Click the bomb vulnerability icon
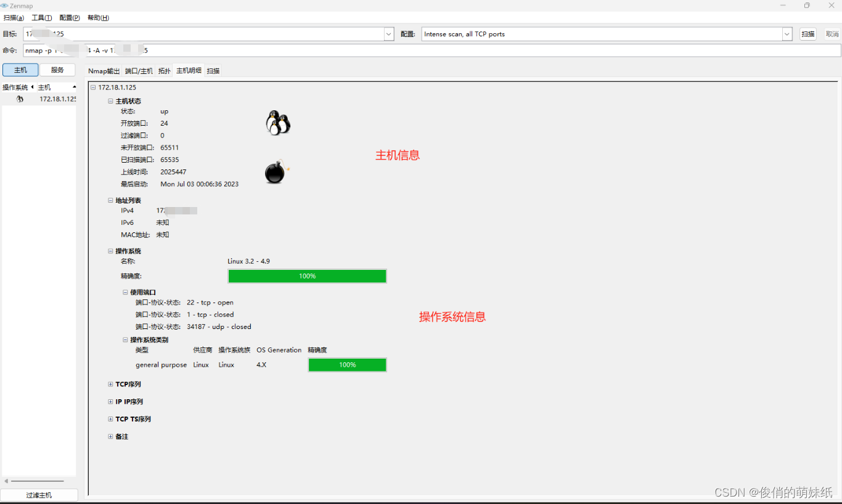 [x=277, y=171]
